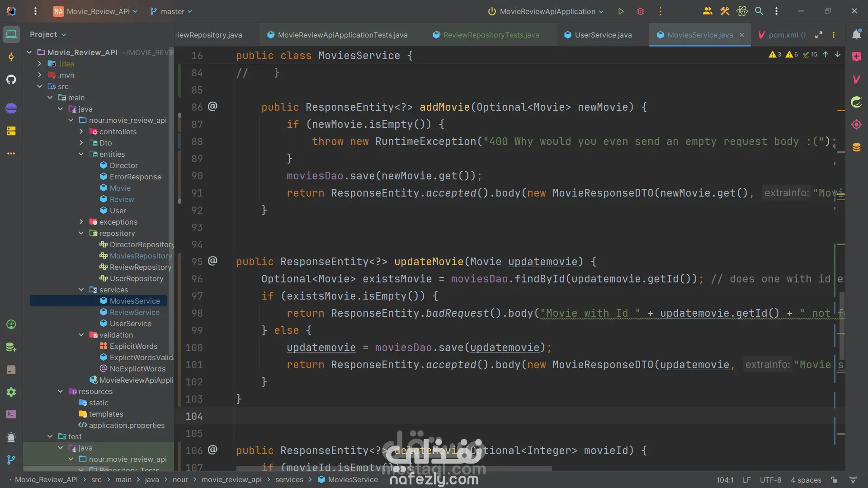Viewport: 868px width, 488px height.
Task: Start debugging with the bug icon
Action: click(x=640, y=11)
